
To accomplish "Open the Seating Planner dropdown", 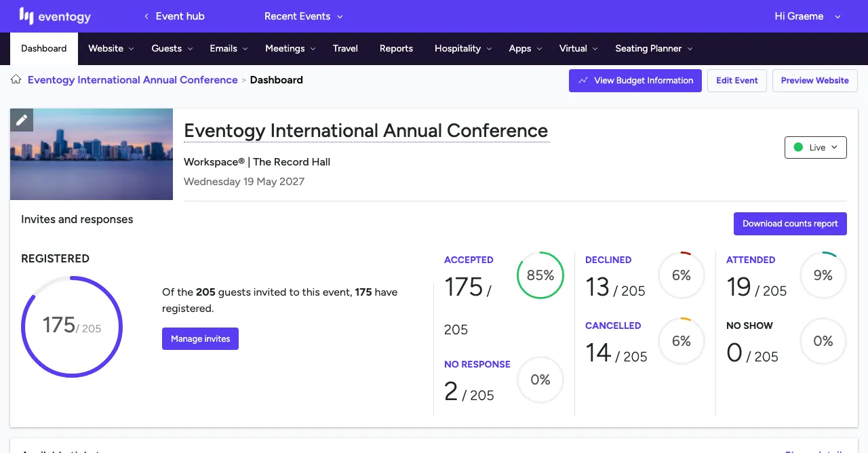I will [654, 49].
